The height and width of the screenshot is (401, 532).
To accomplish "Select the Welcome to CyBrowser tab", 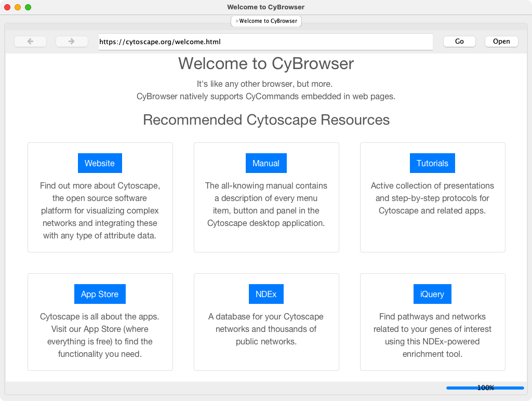I will (x=268, y=21).
